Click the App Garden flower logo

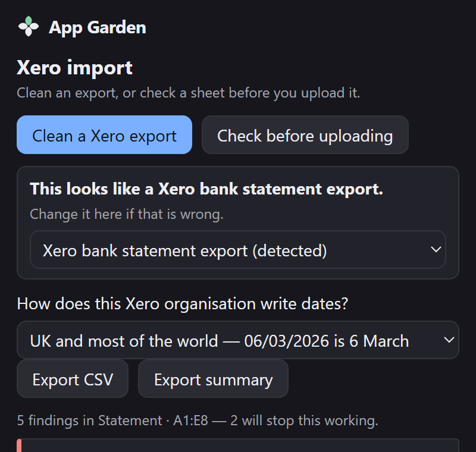(29, 27)
